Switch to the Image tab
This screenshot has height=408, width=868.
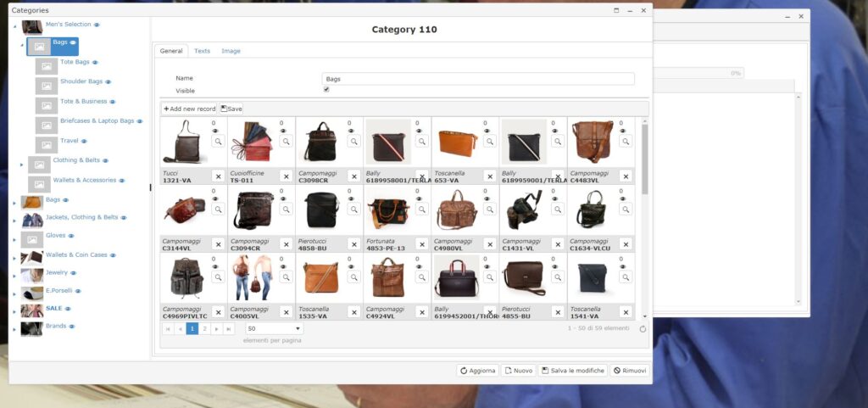231,51
